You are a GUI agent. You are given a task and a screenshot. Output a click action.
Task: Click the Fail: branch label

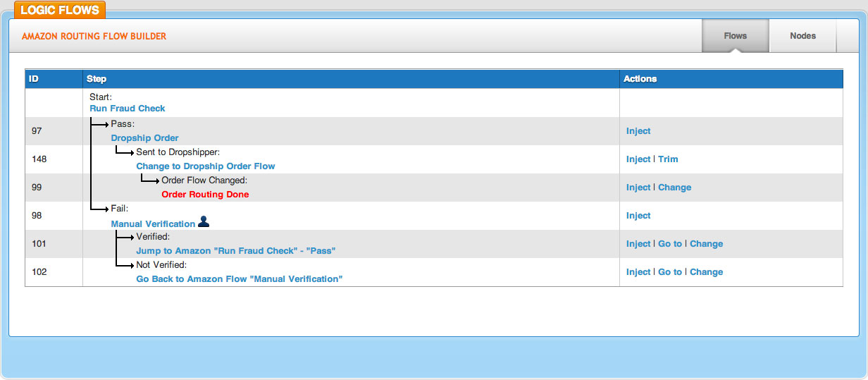pyautogui.click(x=119, y=209)
